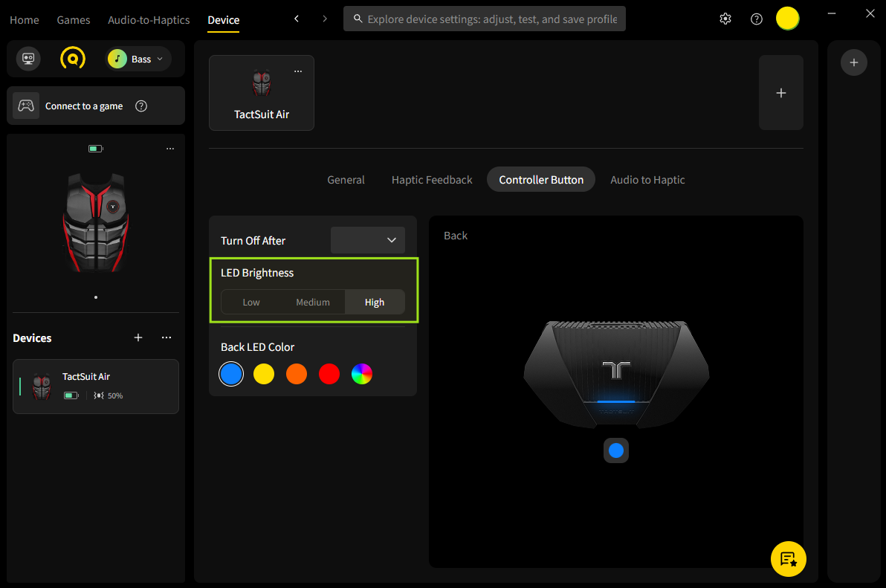Click the vibration intensity 50% icon

pos(99,395)
